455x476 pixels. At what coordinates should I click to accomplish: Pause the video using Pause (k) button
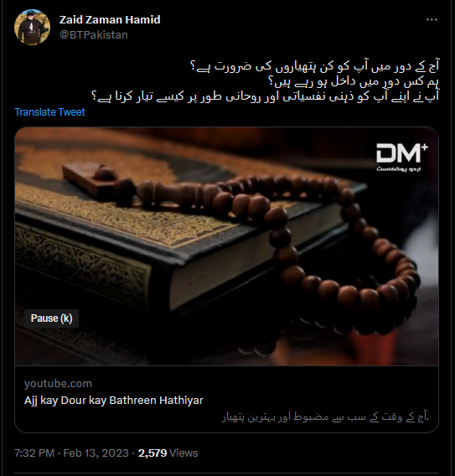point(52,318)
